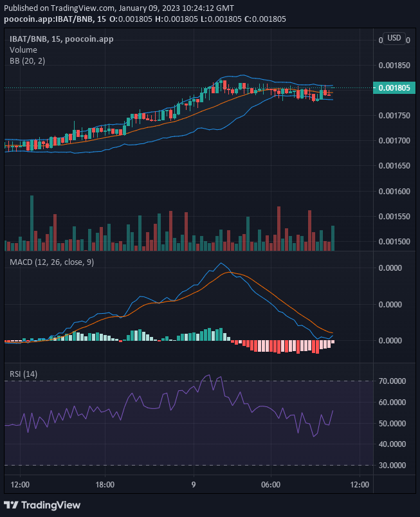Click the 0.001750 price axis label
The width and height of the screenshot is (420, 517).
tap(394, 116)
